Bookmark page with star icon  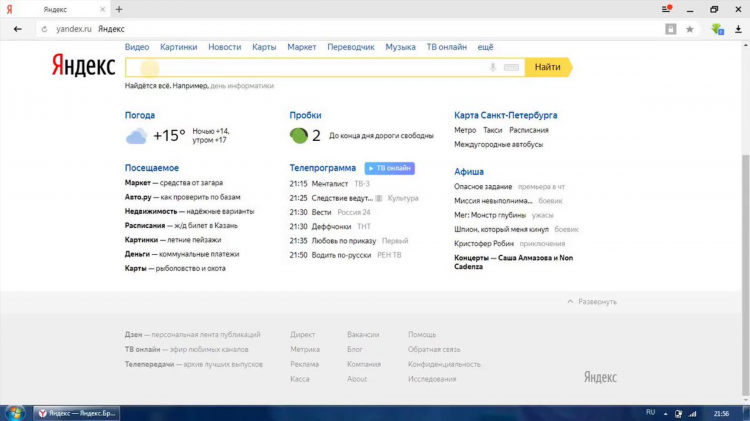[690, 29]
